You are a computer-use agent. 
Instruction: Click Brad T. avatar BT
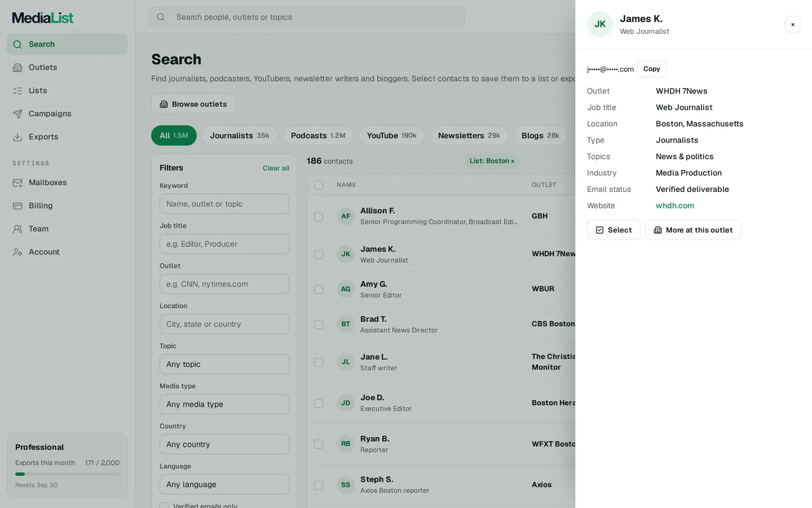(x=346, y=324)
